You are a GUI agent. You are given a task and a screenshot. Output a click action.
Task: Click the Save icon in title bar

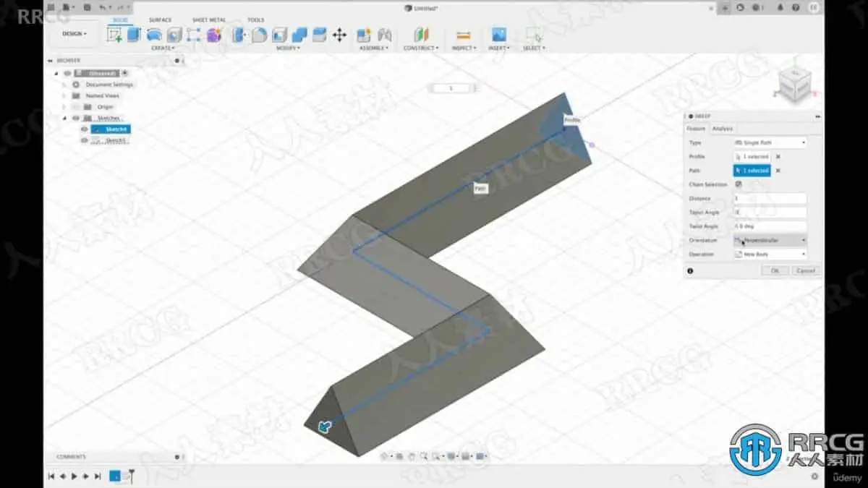click(87, 7)
